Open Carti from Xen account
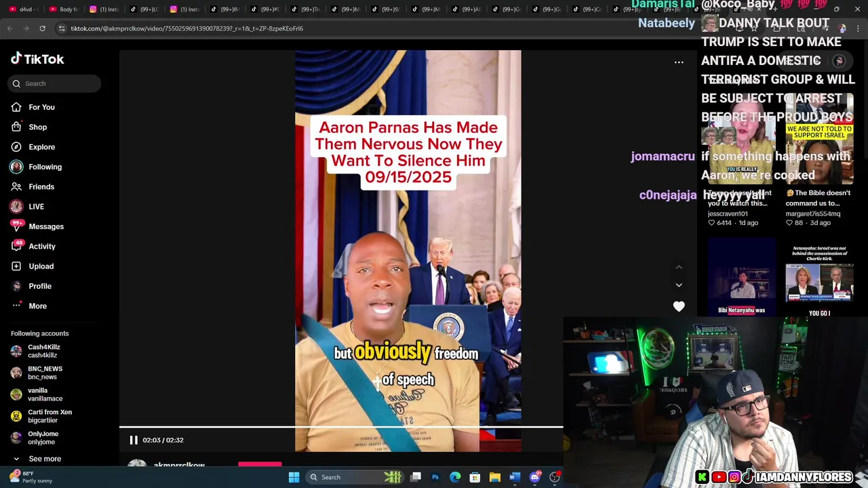This screenshot has height=488, width=868. pos(50,416)
